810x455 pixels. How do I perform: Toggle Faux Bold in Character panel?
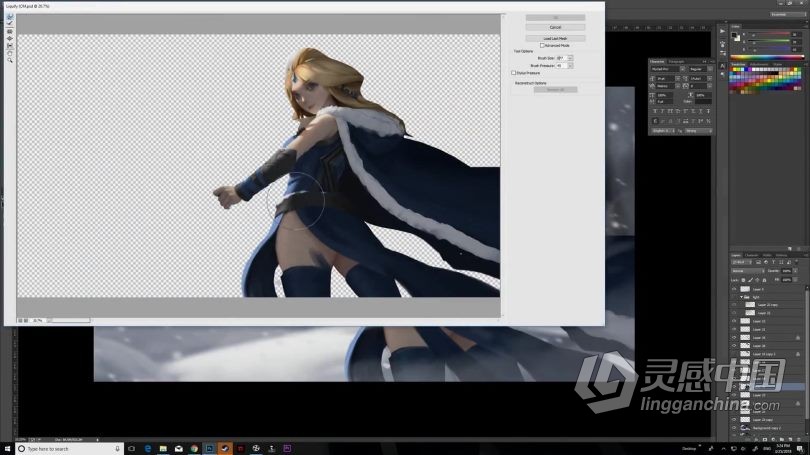tap(656, 111)
